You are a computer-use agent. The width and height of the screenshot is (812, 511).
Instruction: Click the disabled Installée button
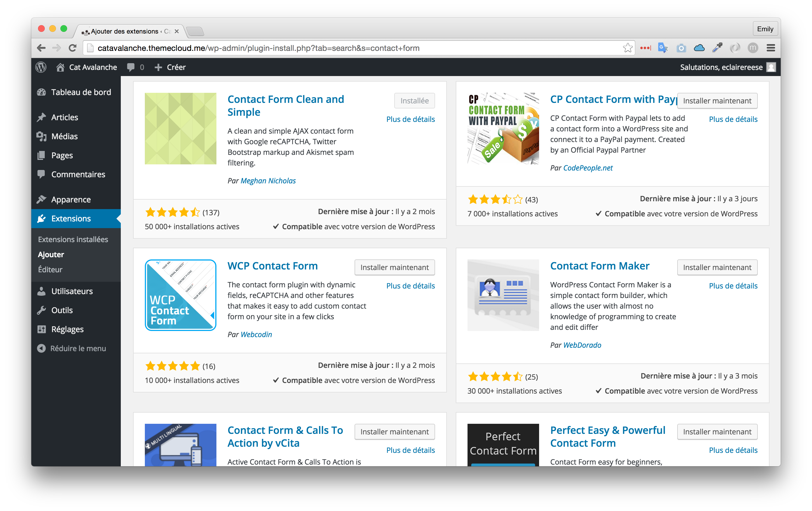(414, 101)
